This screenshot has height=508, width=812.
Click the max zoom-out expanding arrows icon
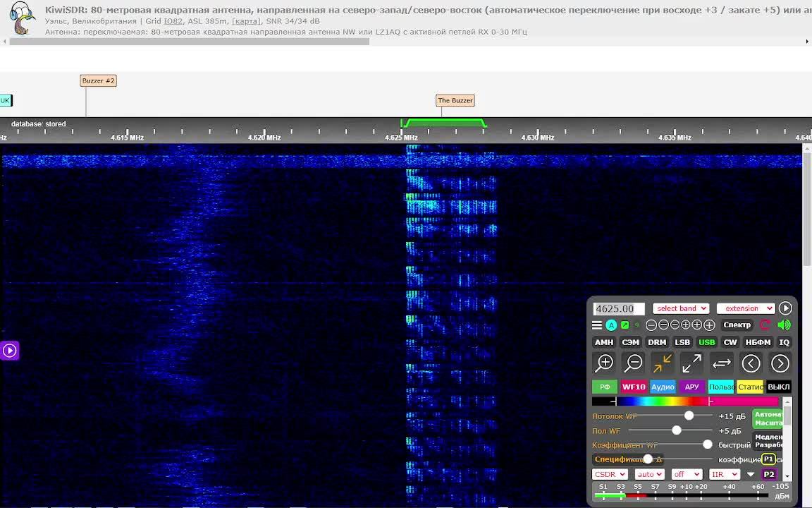coord(692,363)
